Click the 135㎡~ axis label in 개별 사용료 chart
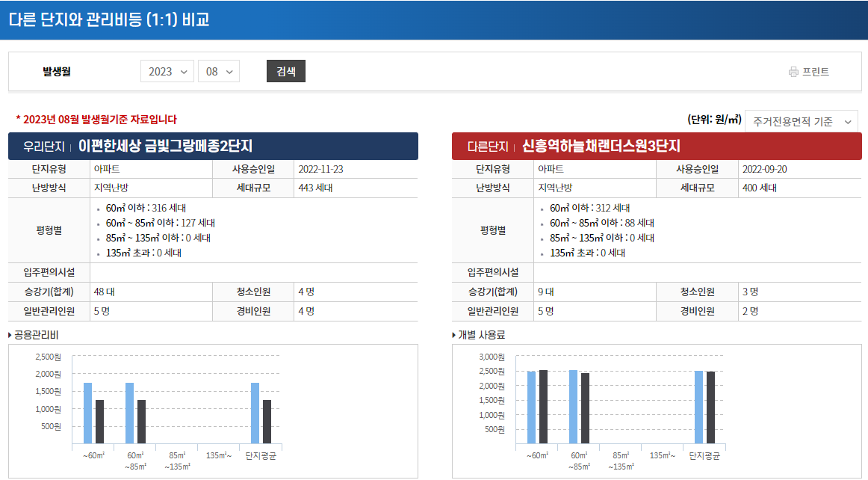Image resolution: width=868 pixels, height=480 pixels. [x=663, y=455]
